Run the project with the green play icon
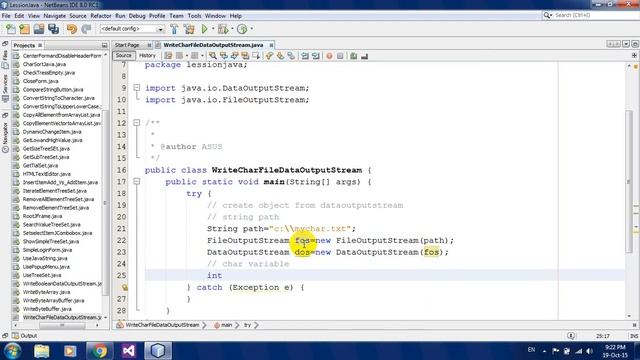Viewport: 640px width, 360px height. pyautogui.click(x=204, y=29)
